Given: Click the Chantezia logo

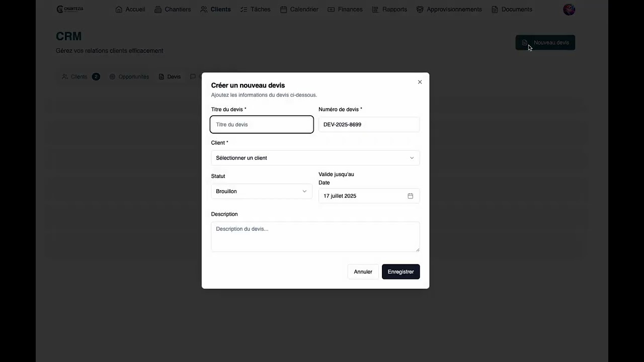Looking at the screenshot, I should (70, 9).
